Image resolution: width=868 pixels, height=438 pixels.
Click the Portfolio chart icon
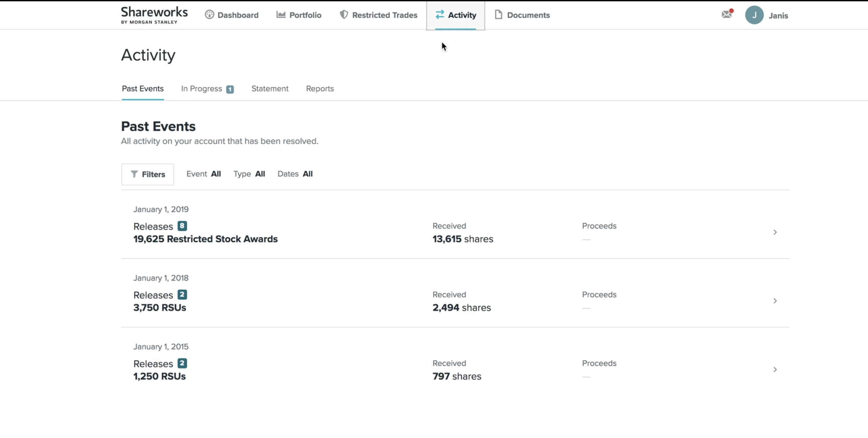tap(281, 15)
